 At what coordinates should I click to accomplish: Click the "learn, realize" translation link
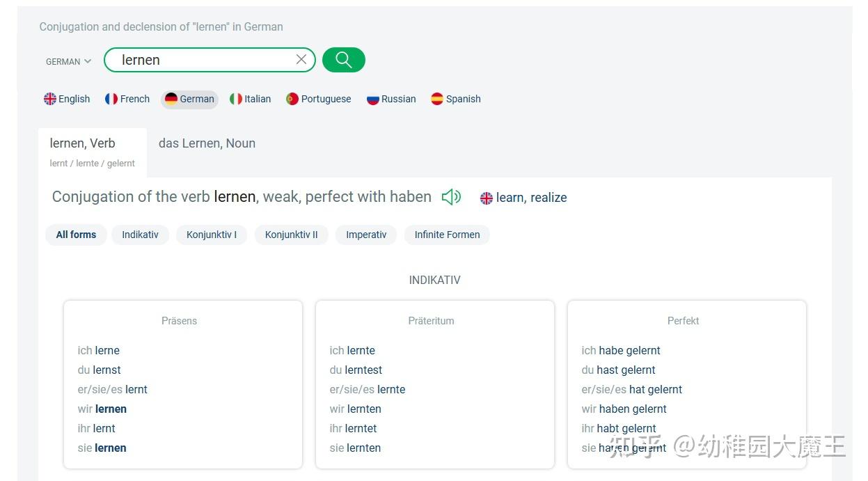pyautogui.click(x=531, y=198)
